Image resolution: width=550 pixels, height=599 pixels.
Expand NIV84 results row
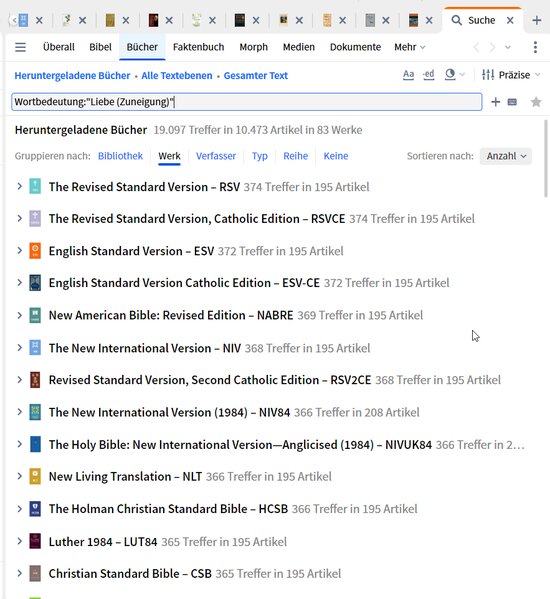(19, 412)
